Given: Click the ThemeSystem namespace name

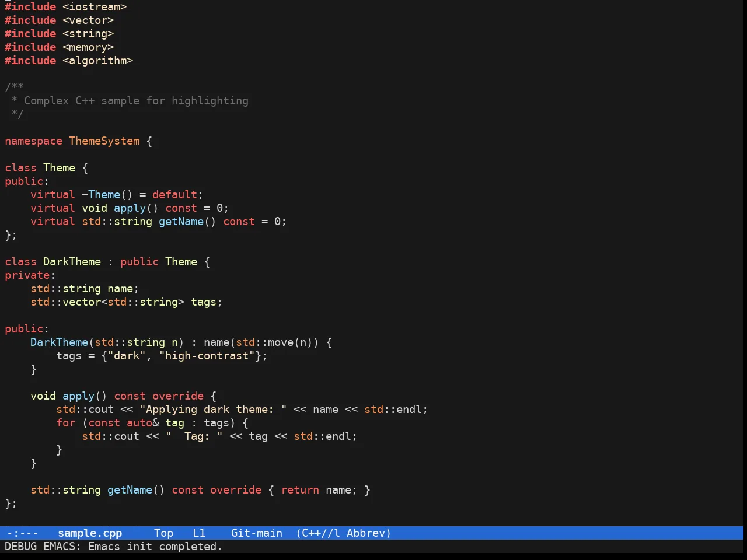Looking at the screenshot, I should coord(104,141).
